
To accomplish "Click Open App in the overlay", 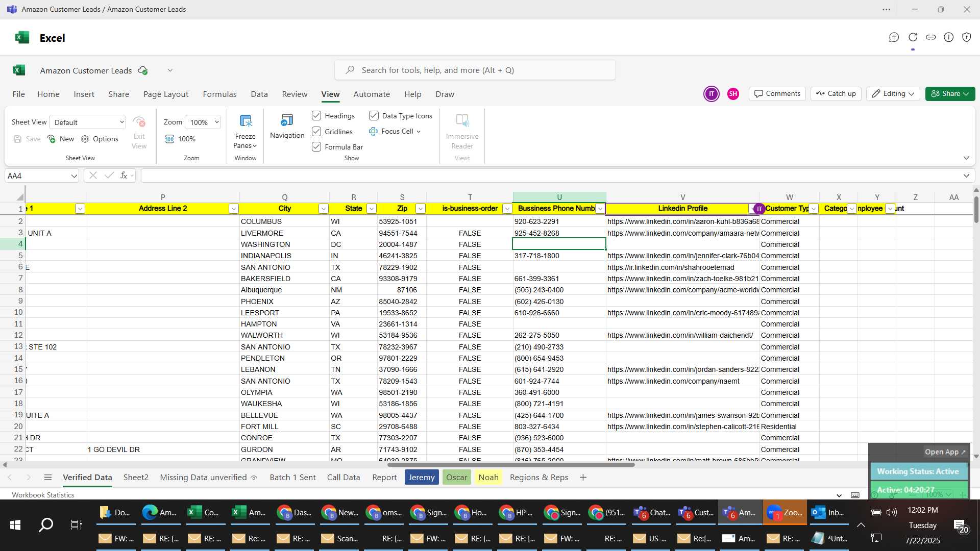I will [945, 452].
